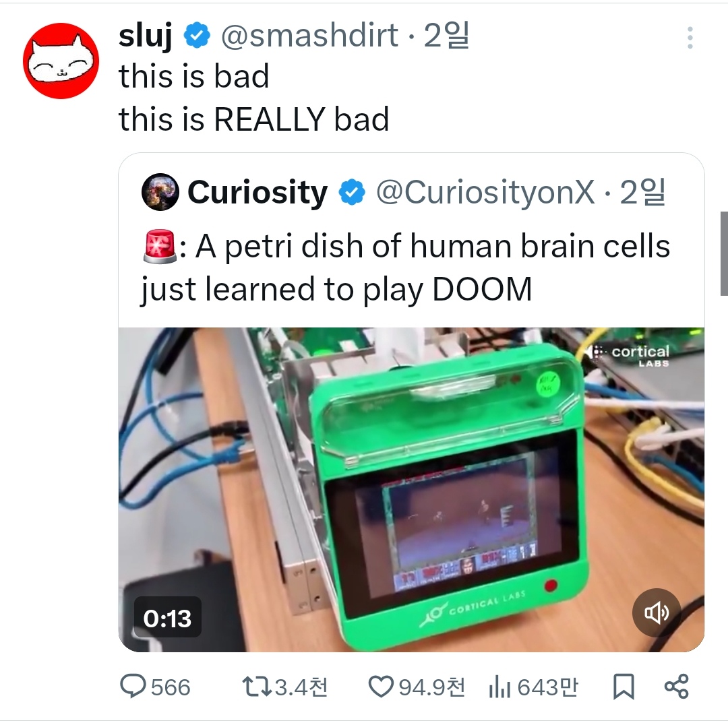
Task: Click the page scrollbar thumb on the right
Action: tap(724, 253)
